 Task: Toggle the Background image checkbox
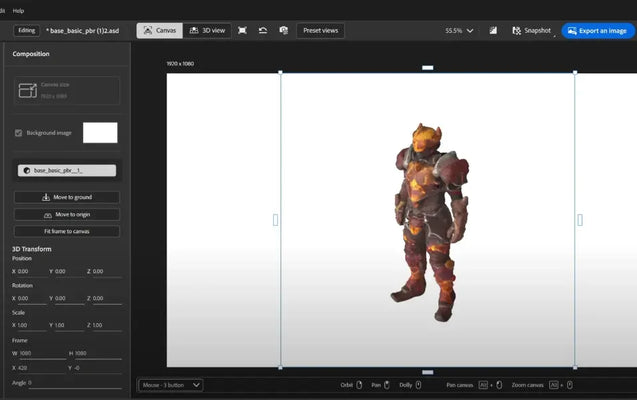coord(19,133)
